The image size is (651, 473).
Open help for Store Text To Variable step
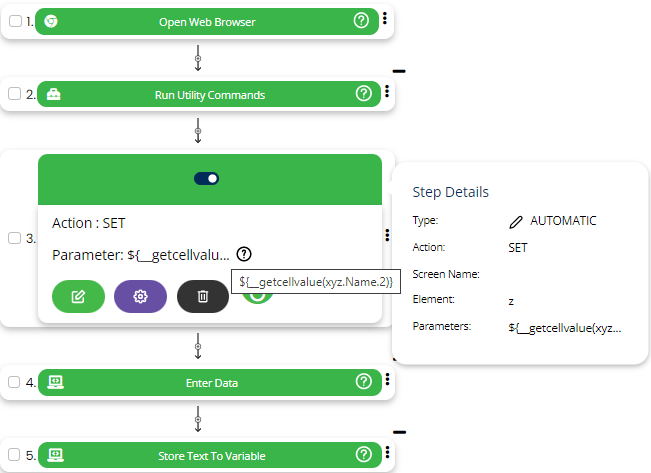(363, 455)
